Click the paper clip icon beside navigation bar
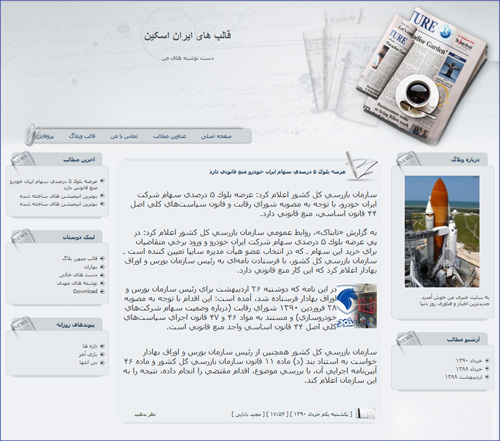500x441 pixels. 31,135
